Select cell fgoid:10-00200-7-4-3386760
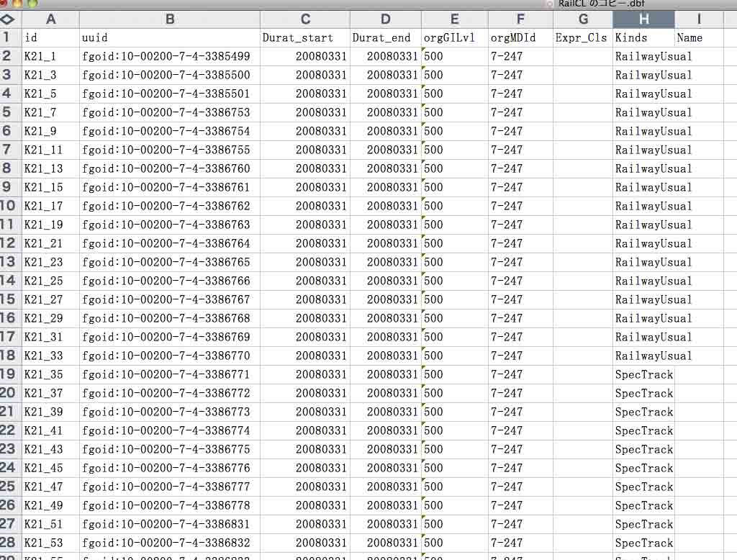737x560 pixels. [170, 168]
